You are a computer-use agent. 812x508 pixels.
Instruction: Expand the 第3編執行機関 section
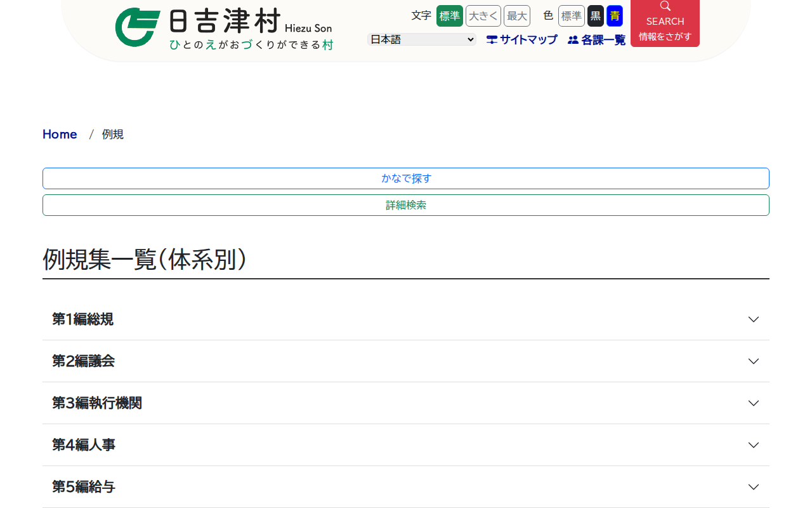406,403
